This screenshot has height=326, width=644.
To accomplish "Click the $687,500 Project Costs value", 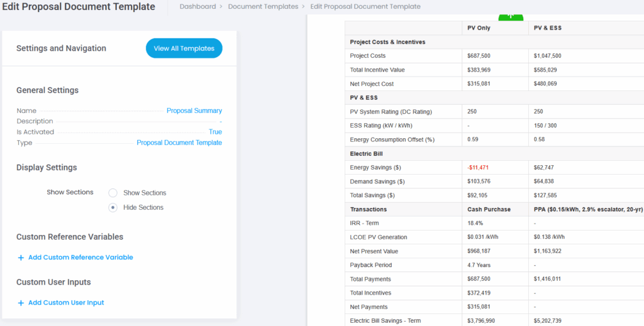I will click(479, 56).
